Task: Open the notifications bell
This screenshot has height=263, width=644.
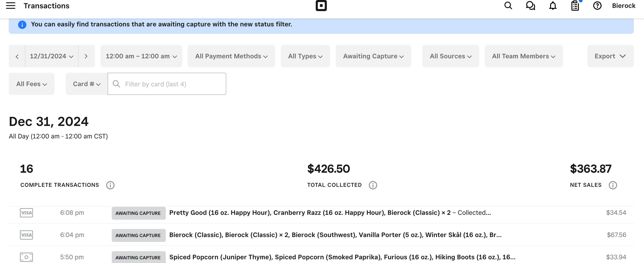Action: [552, 6]
